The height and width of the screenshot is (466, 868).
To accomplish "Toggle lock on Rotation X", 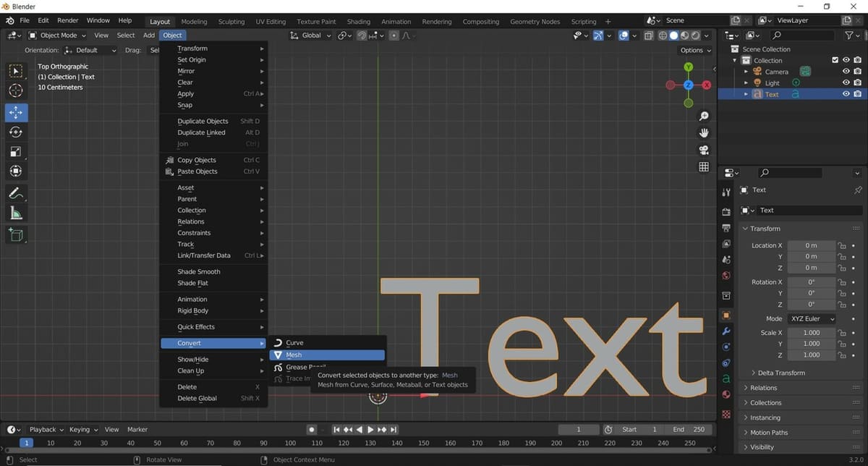I will [x=841, y=282].
